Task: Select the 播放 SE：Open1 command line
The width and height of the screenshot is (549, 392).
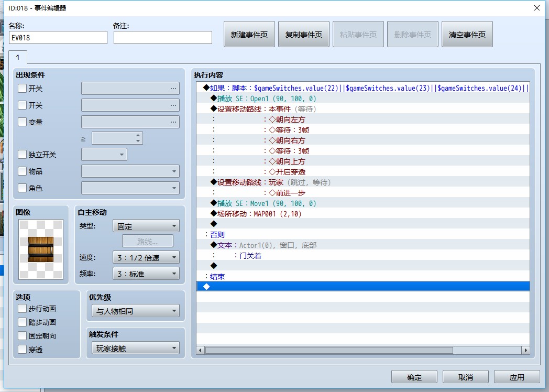Action: click(363, 99)
